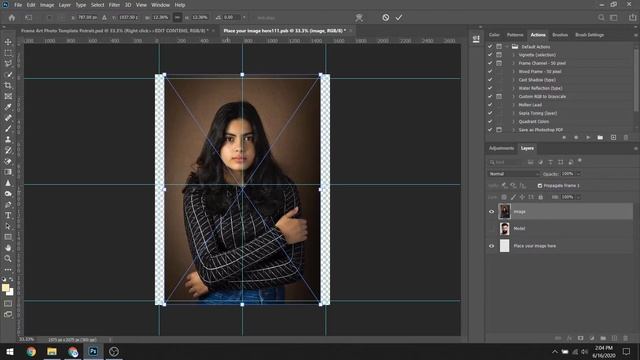Select the Zoom tool

click(8, 258)
